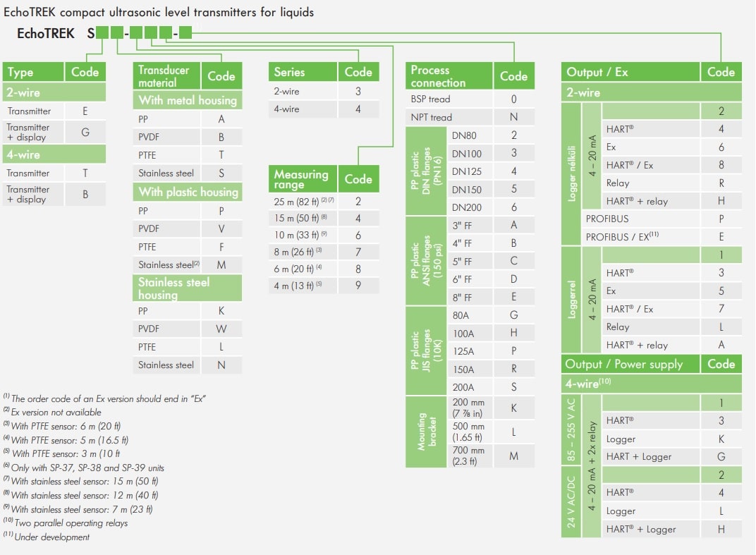Select the 'Mounting bracket' vertical label
The image size is (756, 555).
(x=426, y=432)
